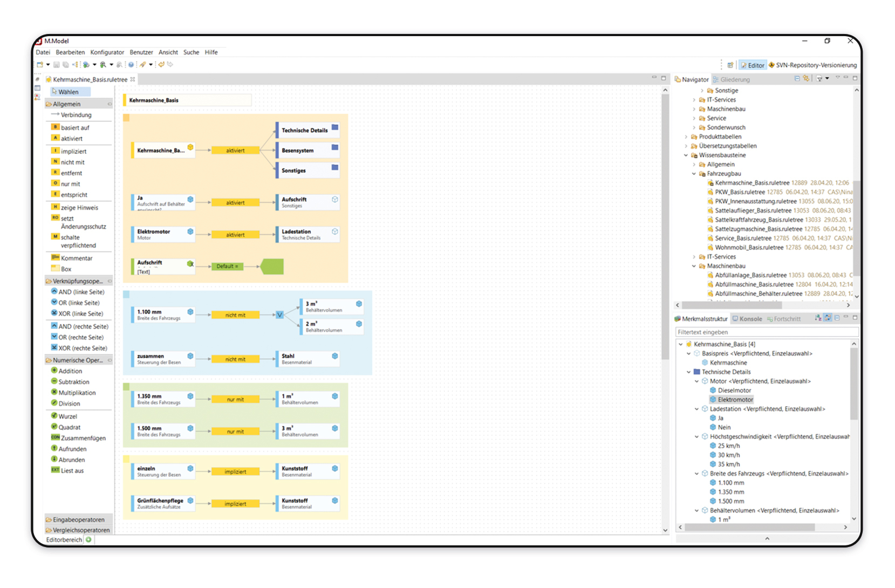
Task: Expand the Eingabeoperatoren palette drawer
Action: [x=79, y=519]
